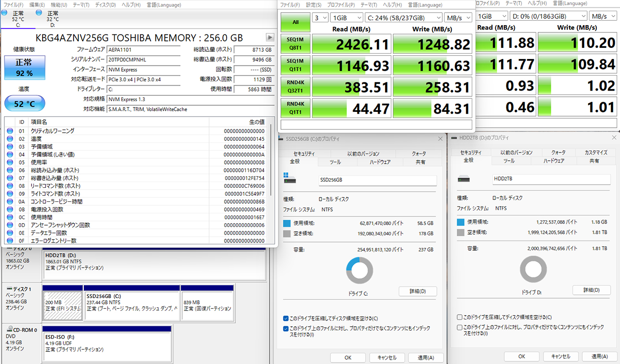Screen dimensions: 620x364
Task: Switch to ツール tab in SSD256GB (C:) properties
Action: click(x=335, y=162)
